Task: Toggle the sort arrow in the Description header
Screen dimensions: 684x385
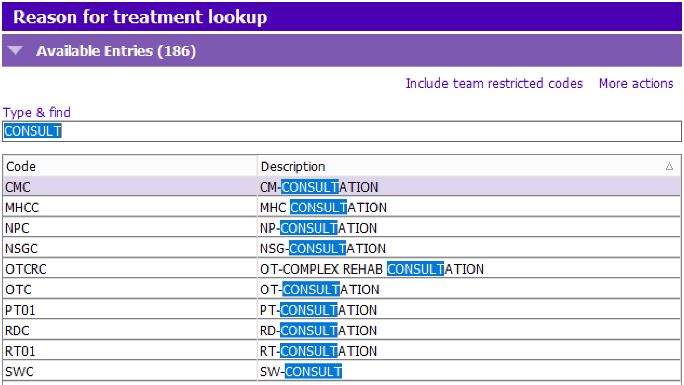Action: tap(669, 166)
